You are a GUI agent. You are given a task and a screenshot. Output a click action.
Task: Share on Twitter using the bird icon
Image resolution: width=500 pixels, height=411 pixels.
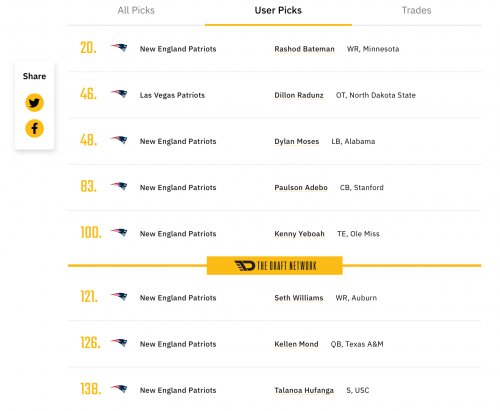pos(34,103)
